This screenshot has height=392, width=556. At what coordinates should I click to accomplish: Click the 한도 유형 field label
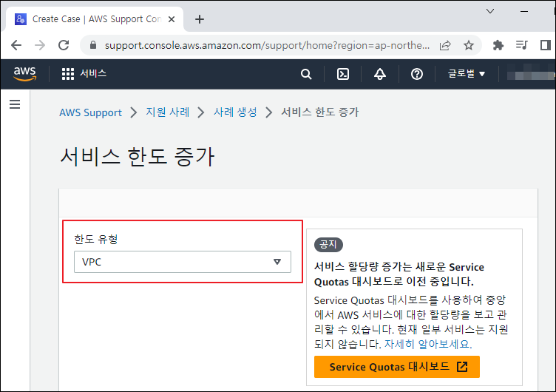click(95, 239)
